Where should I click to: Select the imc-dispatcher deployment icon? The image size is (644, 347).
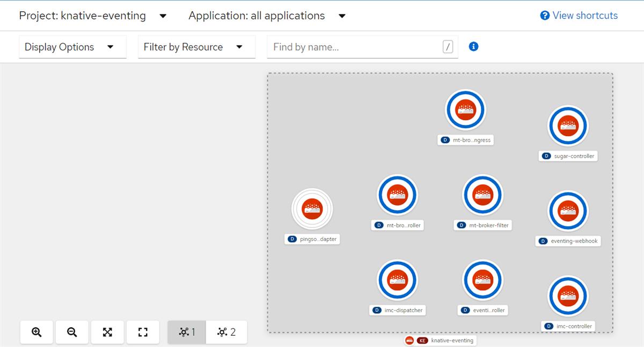coord(397,279)
